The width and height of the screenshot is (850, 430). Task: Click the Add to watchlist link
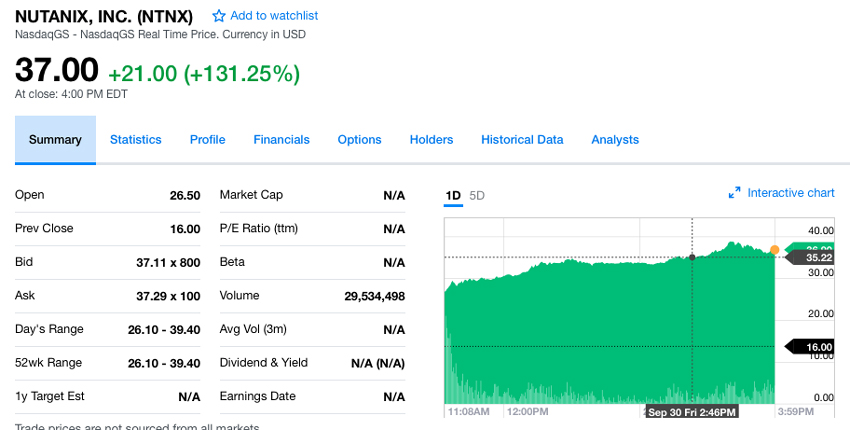(x=274, y=16)
